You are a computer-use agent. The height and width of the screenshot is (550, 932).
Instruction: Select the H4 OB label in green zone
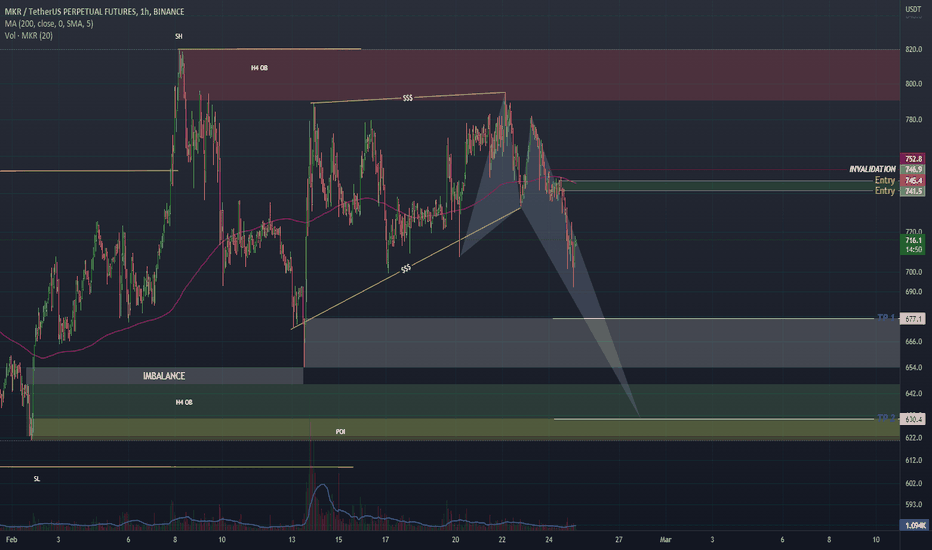[184, 403]
